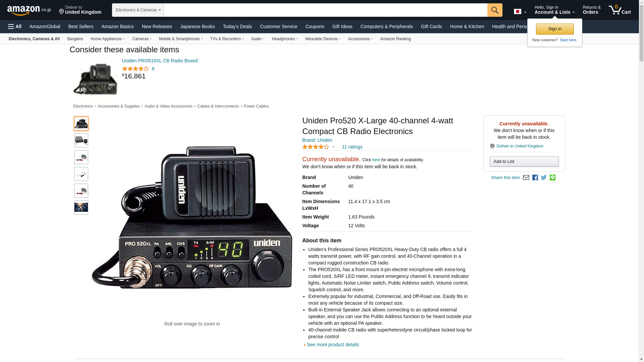
Task: Go to Amazon.co.jp home logo
Action: (29, 10)
